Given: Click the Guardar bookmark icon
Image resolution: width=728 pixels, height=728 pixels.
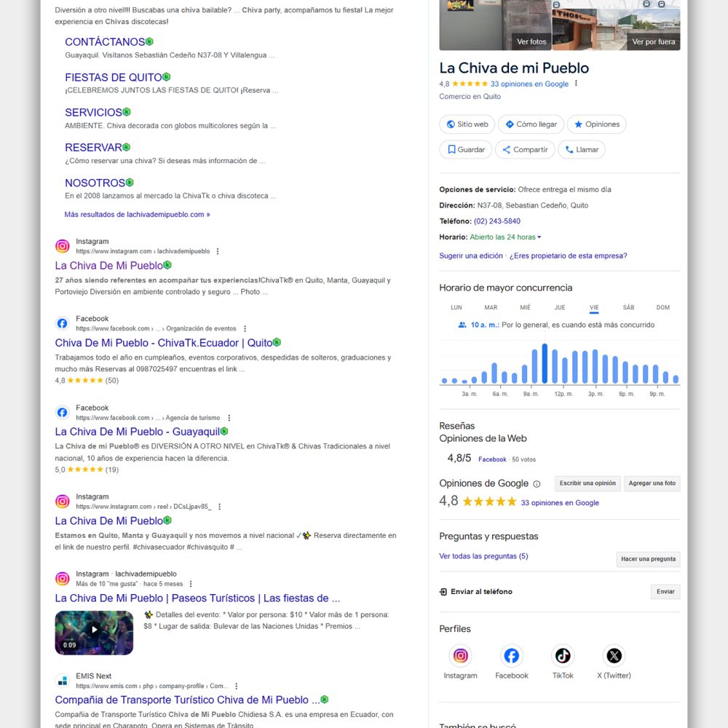Looking at the screenshot, I should point(451,149).
